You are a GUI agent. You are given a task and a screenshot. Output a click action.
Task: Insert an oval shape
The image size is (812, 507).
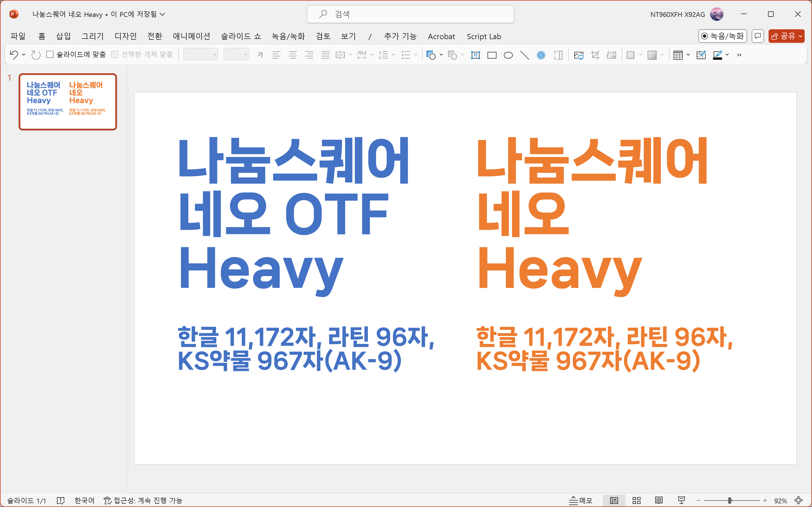click(508, 55)
